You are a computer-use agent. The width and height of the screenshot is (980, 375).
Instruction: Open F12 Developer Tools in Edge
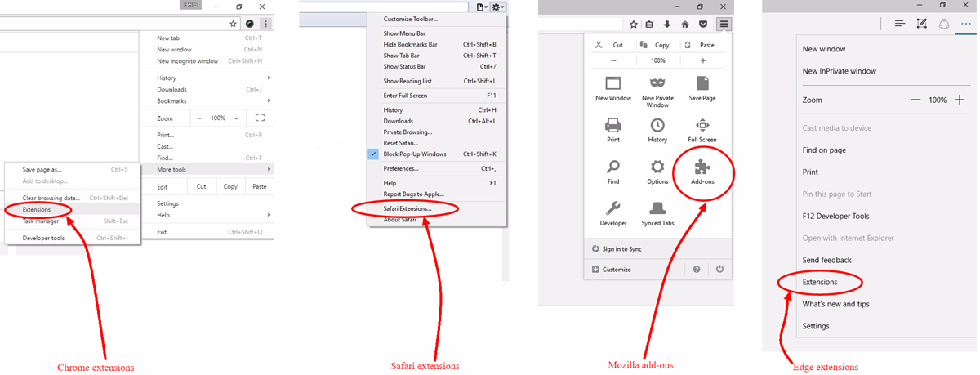tap(836, 216)
